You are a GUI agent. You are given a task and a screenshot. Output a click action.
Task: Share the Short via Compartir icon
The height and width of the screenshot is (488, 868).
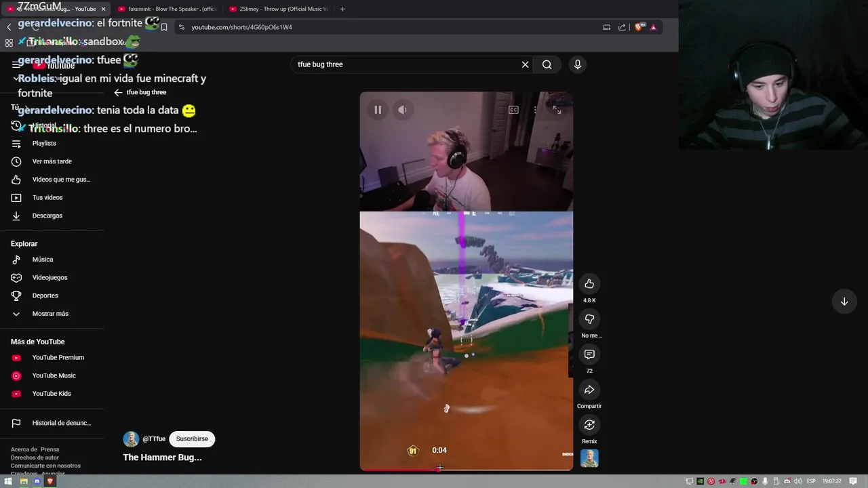point(589,390)
